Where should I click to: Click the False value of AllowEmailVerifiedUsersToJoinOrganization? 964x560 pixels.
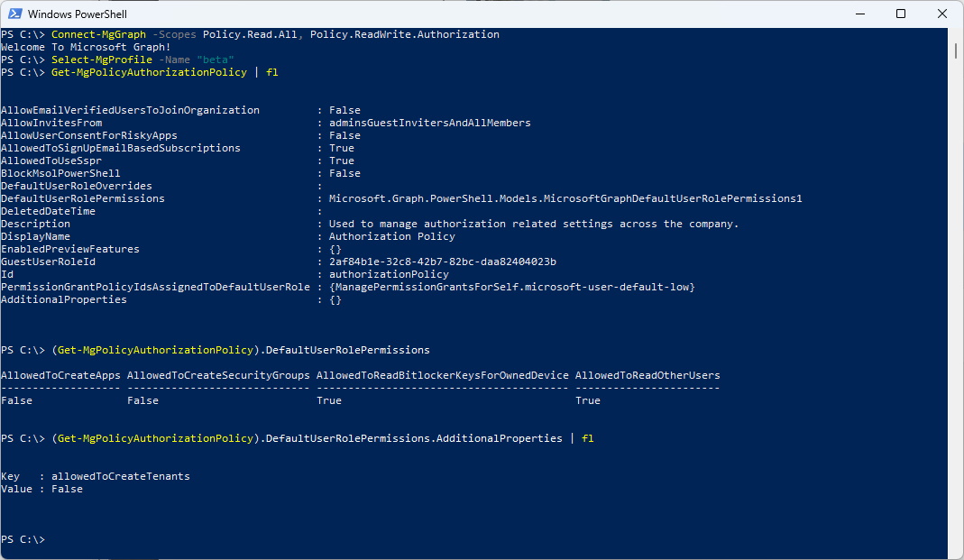click(x=344, y=110)
